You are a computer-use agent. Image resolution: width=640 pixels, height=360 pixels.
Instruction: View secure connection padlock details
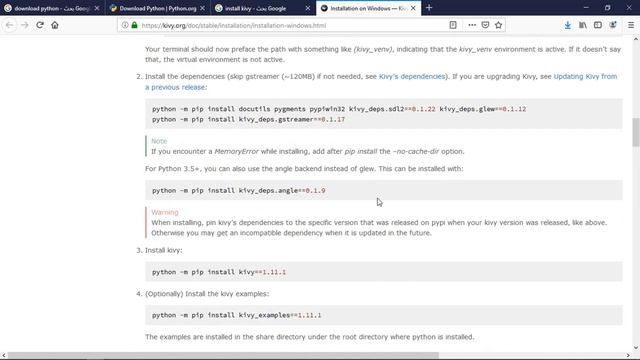point(134,25)
